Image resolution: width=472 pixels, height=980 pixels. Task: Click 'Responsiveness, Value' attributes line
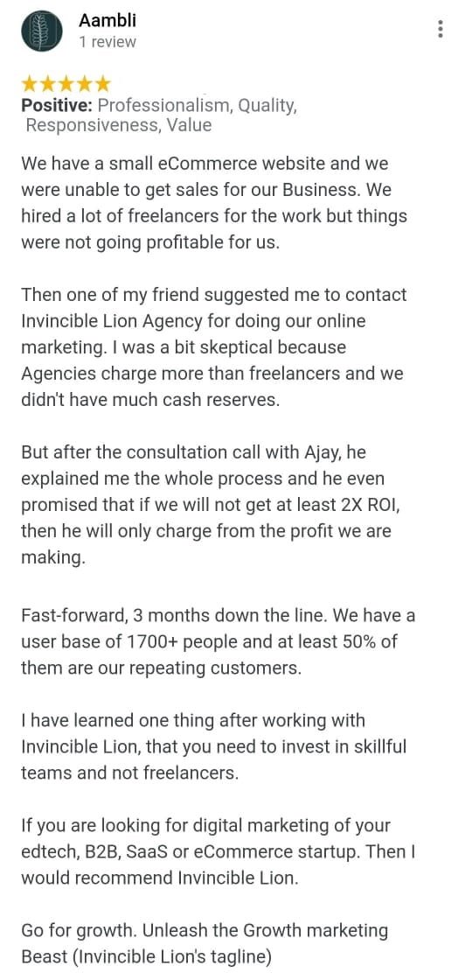[x=118, y=125]
